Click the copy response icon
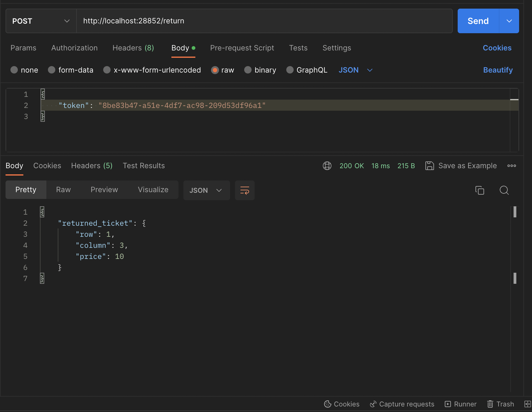This screenshot has width=532, height=412. tap(479, 190)
